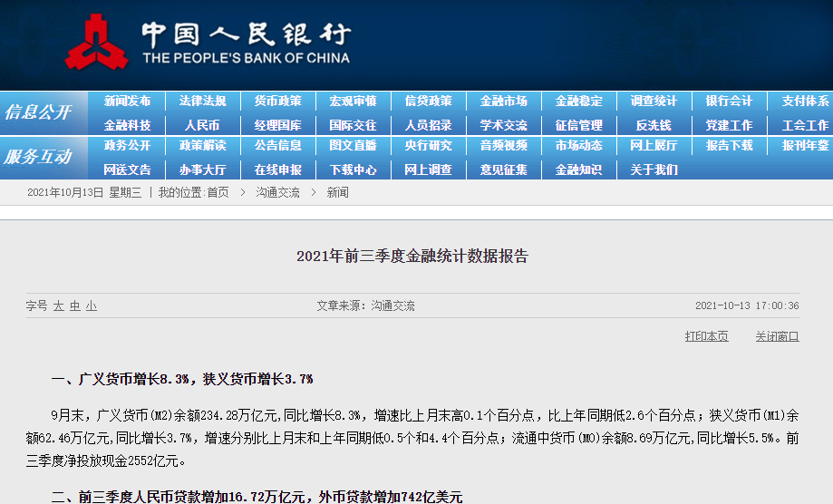833x504 pixels.
Task: Select 信贷政策 in navigation bar
Action: [428, 101]
